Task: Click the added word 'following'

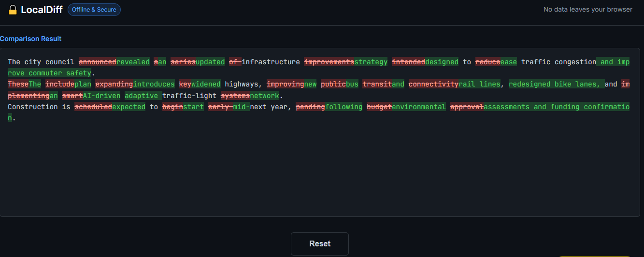Action: pyautogui.click(x=344, y=106)
